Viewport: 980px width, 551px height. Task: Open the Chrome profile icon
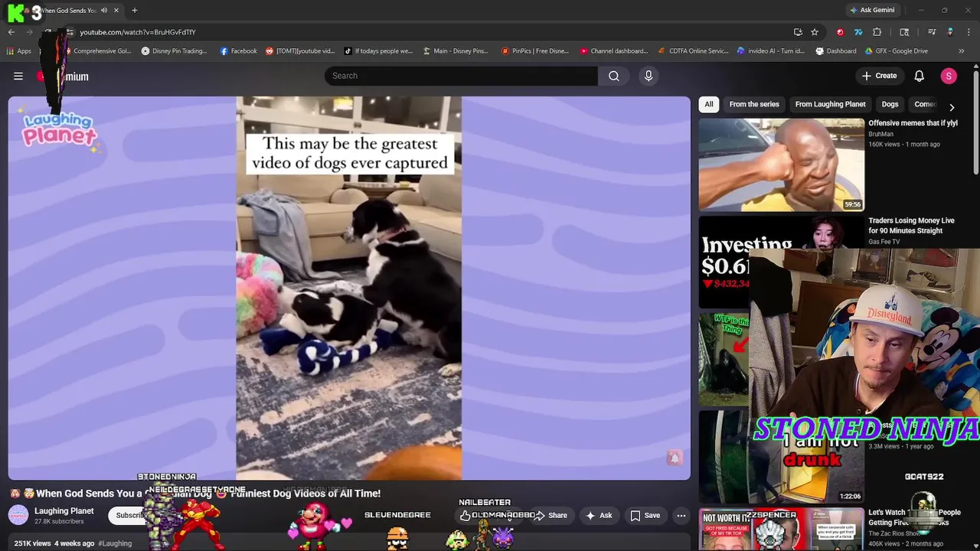coord(950,32)
